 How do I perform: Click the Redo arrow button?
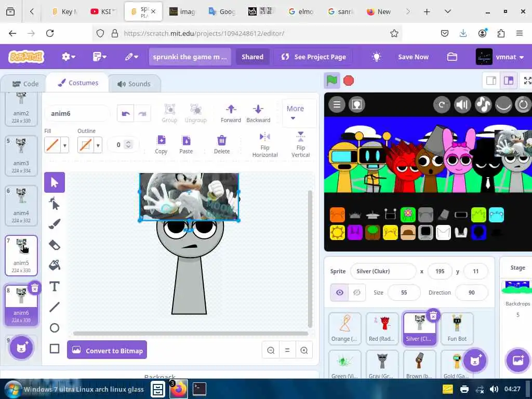point(142,113)
